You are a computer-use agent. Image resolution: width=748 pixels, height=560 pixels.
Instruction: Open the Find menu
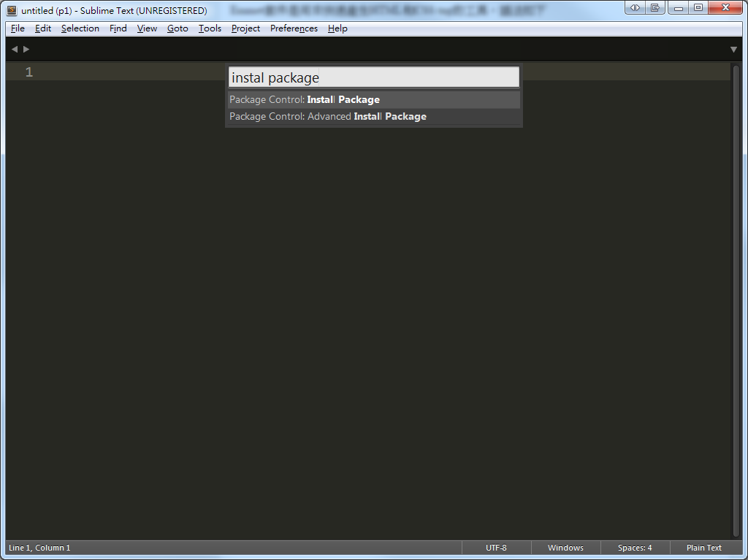tap(118, 28)
